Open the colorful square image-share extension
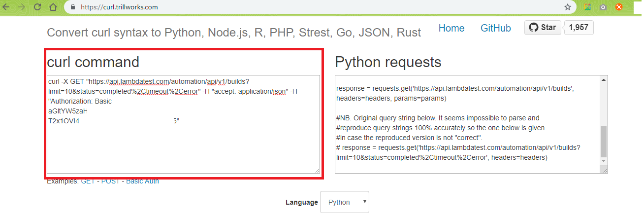Viewport: 644px width, 216px height. pos(587,7)
